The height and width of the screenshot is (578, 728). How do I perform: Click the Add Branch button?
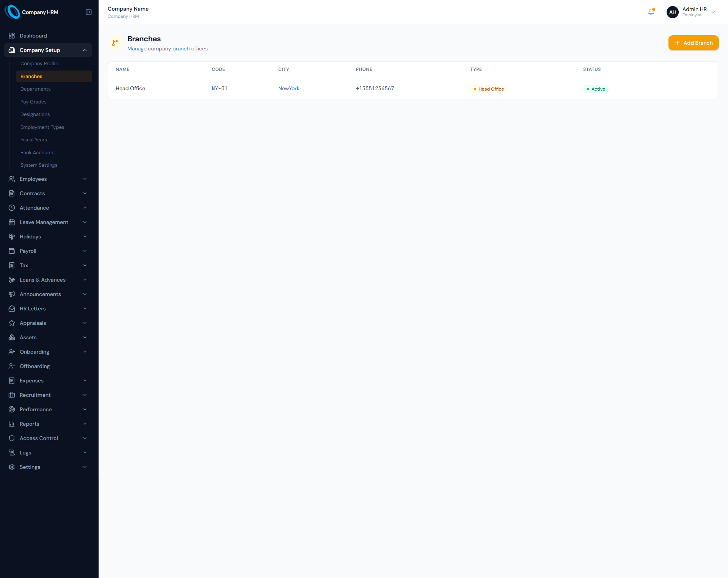tap(693, 43)
